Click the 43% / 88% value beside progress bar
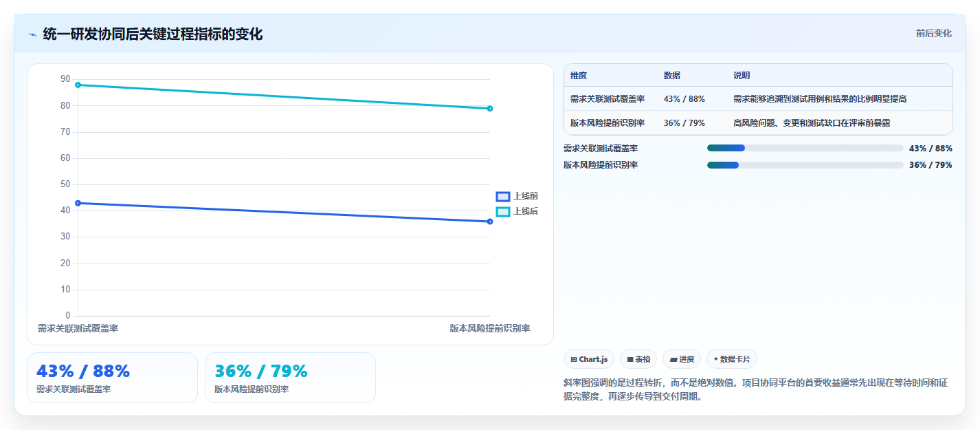Screen dimensions: 980x430 (931, 148)
